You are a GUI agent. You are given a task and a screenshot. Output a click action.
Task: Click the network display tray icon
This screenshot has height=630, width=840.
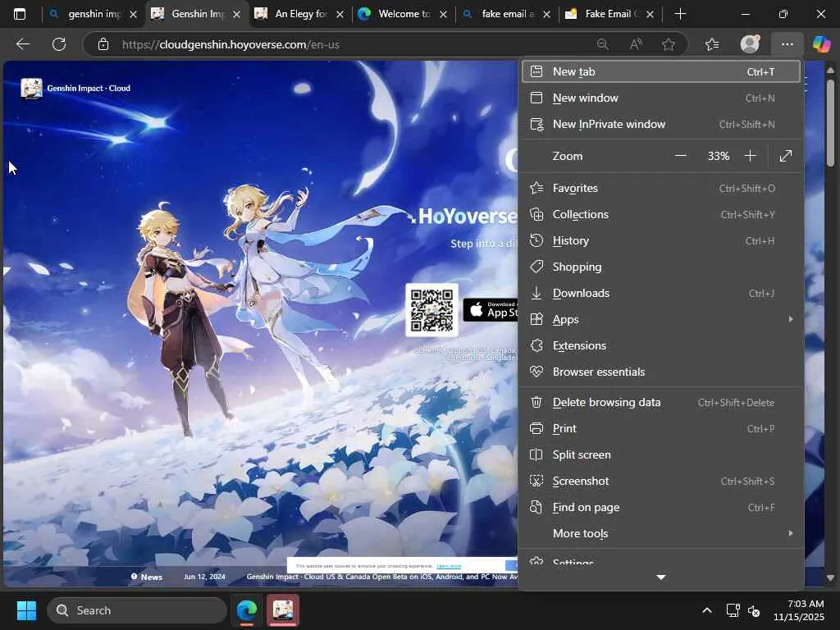[733, 610]
